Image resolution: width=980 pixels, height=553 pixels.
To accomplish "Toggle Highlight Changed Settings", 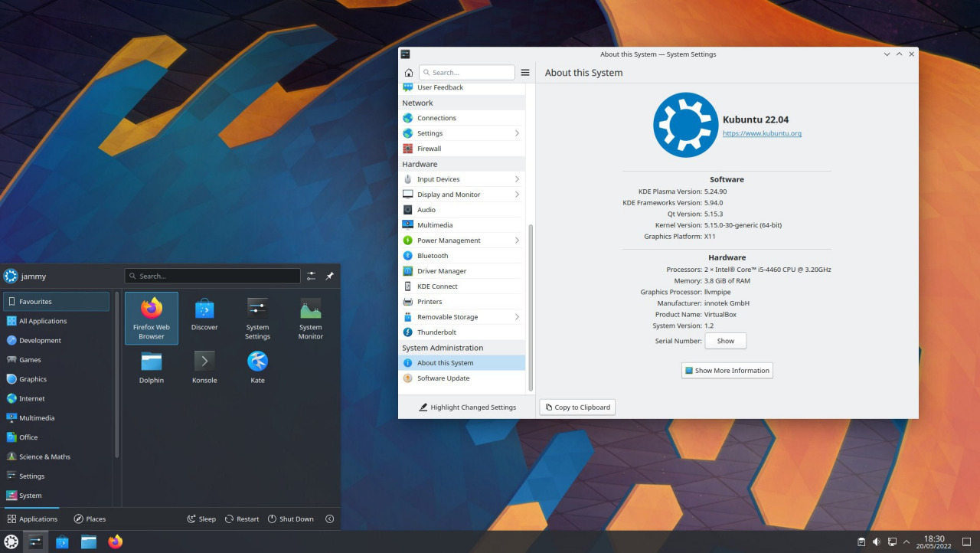I will 467,407.
